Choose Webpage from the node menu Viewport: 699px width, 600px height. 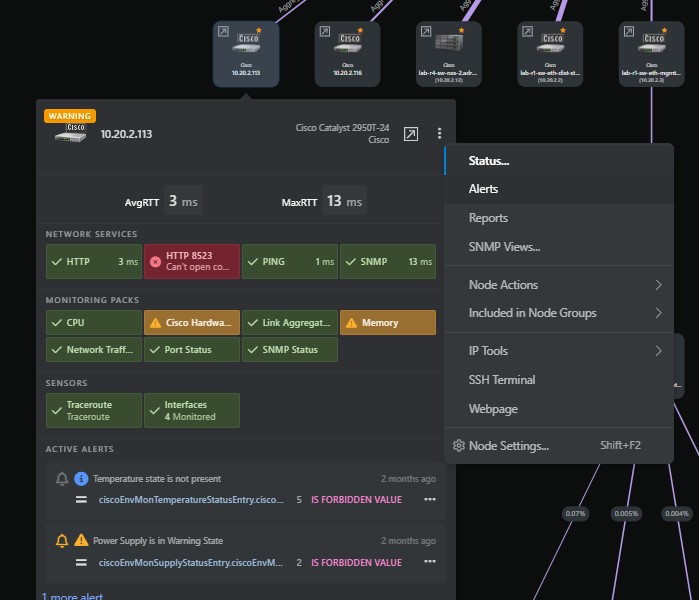click(559, 409)
